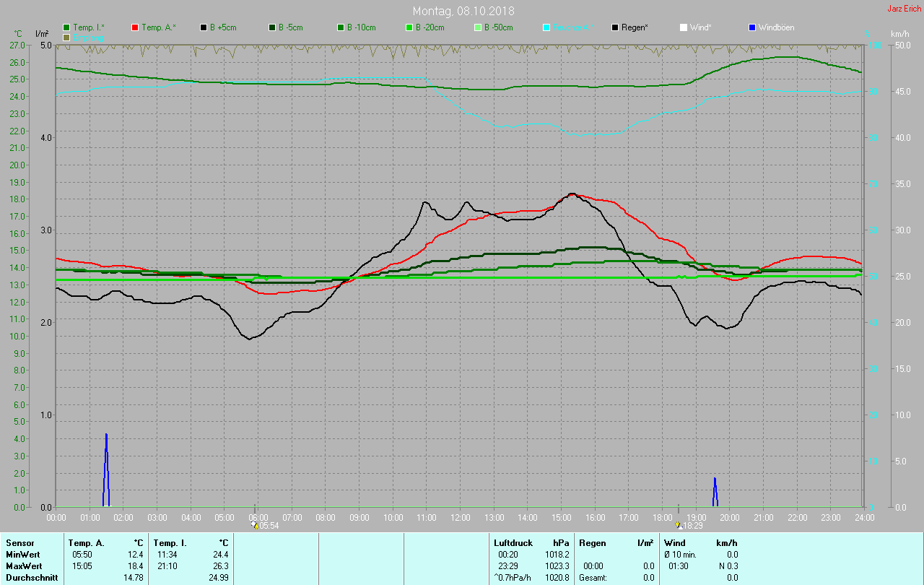Click the 'Sensor' table header

coord(19,543)
